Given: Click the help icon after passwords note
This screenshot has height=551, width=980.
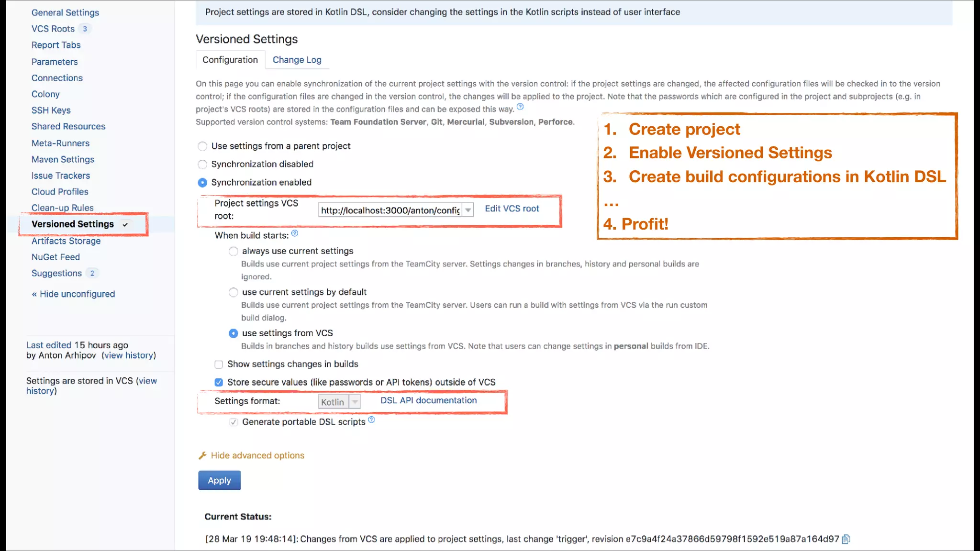Looking at the screenshot, I should click(x=520, y=107).
